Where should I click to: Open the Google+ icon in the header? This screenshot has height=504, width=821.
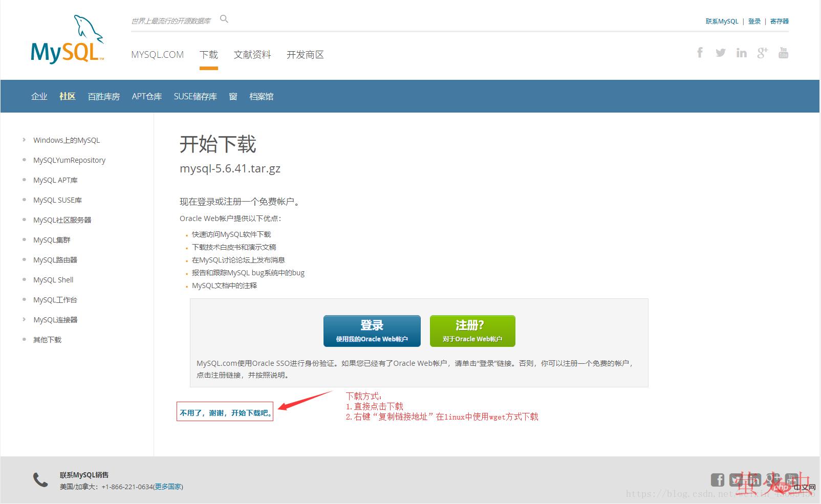coord(763,53)
